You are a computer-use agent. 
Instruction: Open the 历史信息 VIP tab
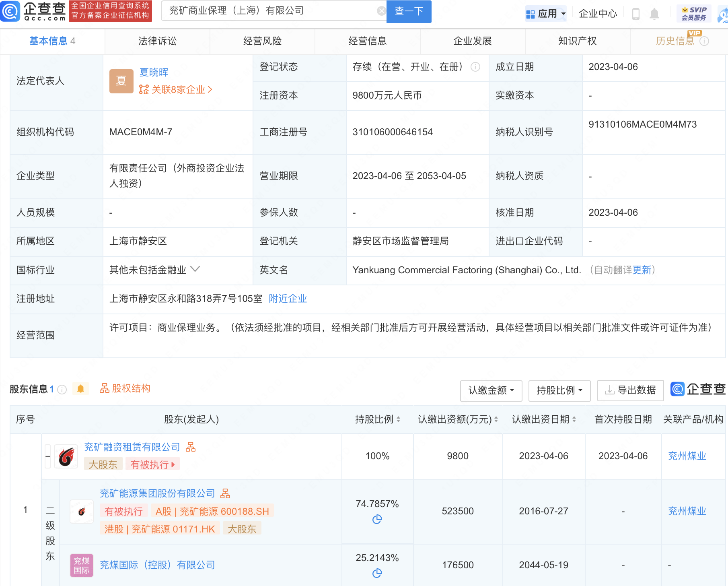pyautogui.click(x=675, y=41)
